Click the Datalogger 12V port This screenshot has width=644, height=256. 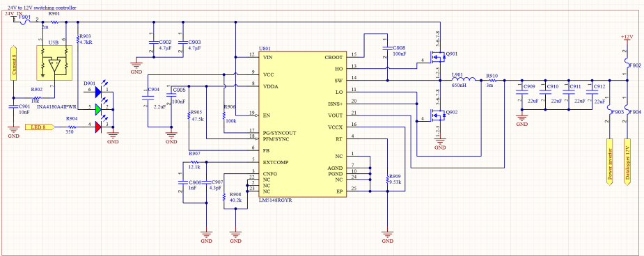pos(627,163)
